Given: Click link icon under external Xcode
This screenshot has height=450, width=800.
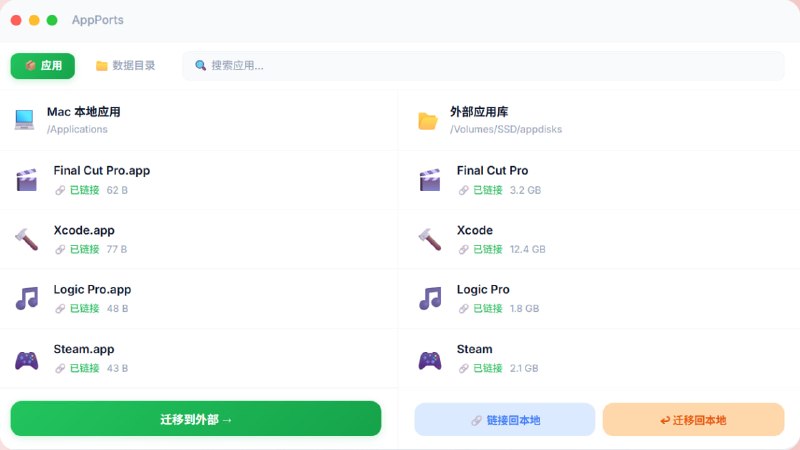Looking at the screenshot, I should [463, 249].
